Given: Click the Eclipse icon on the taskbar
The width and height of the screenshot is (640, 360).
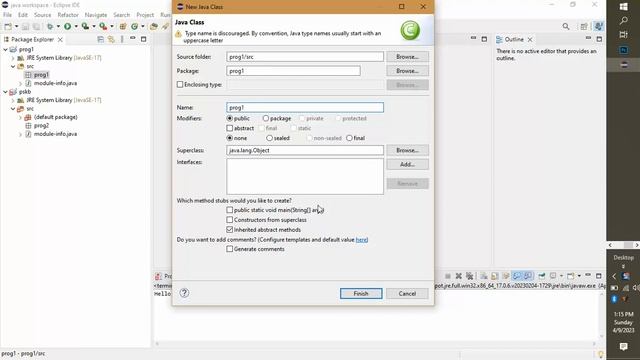Looking at the screenshot, I should [623, 65].
